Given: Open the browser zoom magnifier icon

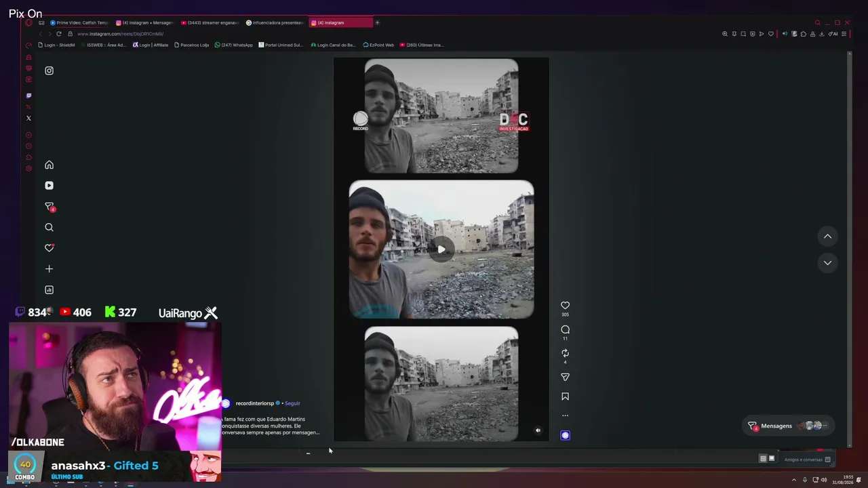Looking at the screenshot, I should [725, 34].
